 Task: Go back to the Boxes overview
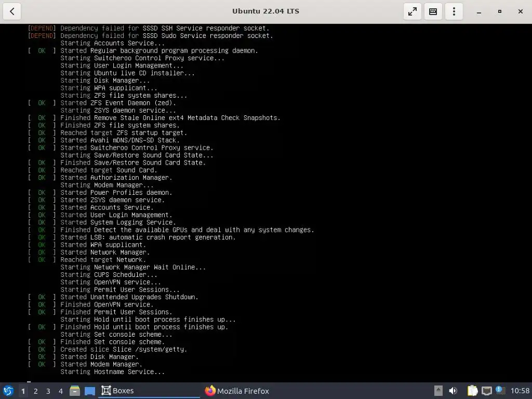[12, 11]
